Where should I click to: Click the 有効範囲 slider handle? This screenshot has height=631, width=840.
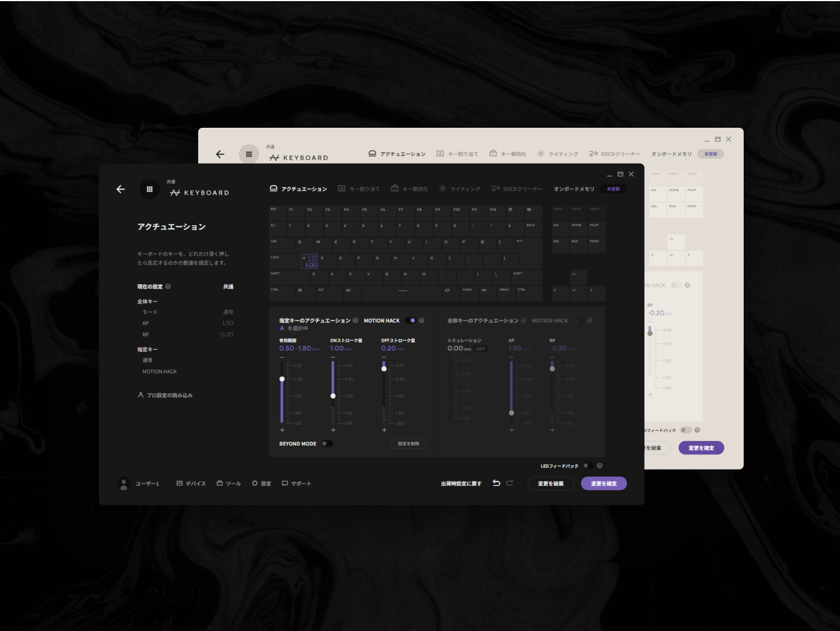pyautogui.click(x=282, y=379)
